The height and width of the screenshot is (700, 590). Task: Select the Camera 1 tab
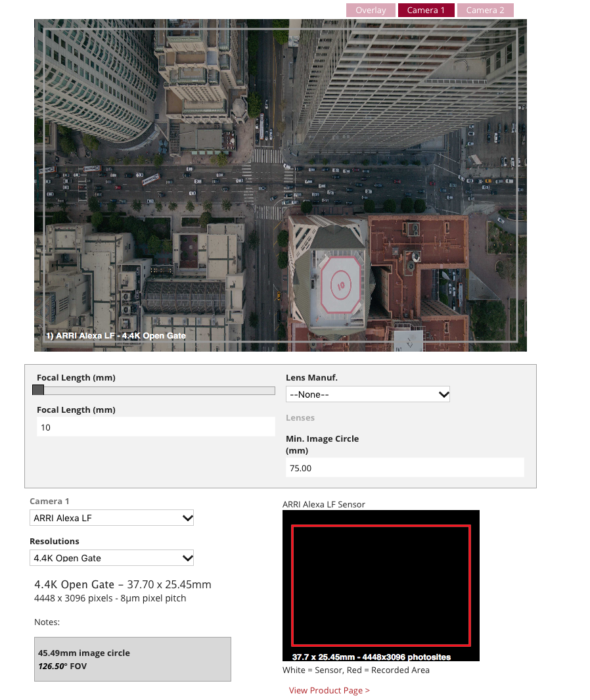point(426,10)
